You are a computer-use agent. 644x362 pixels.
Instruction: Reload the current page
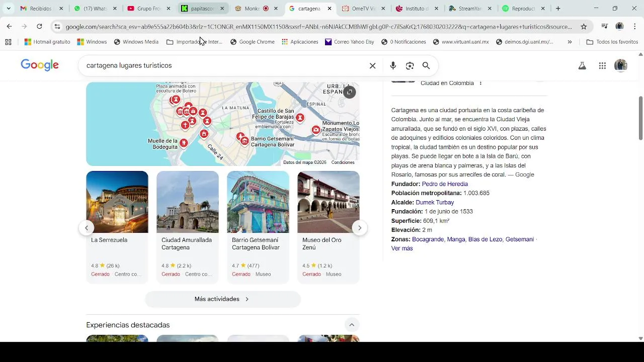pos(39,26)
